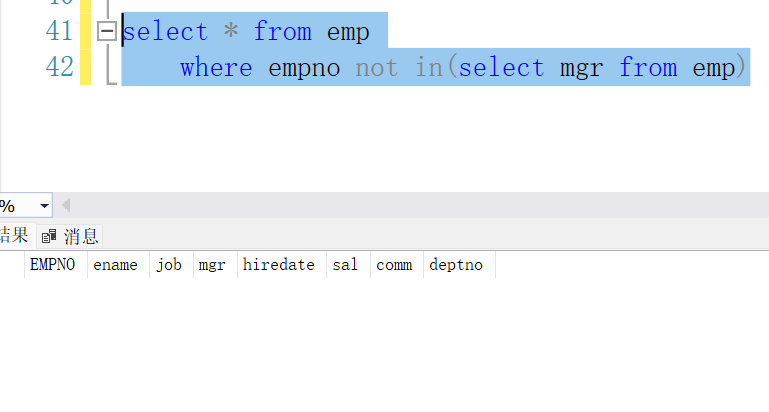The height and width of the screenshot is (412, 769).
Task: Select the sal column header
Action: [348, 265]
